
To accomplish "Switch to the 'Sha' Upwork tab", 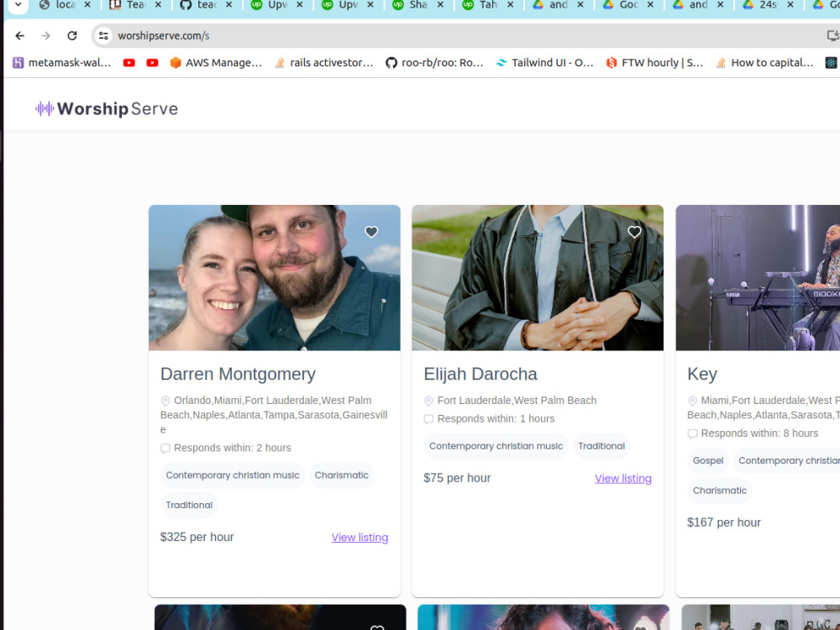I will click(x=411, y=5).
